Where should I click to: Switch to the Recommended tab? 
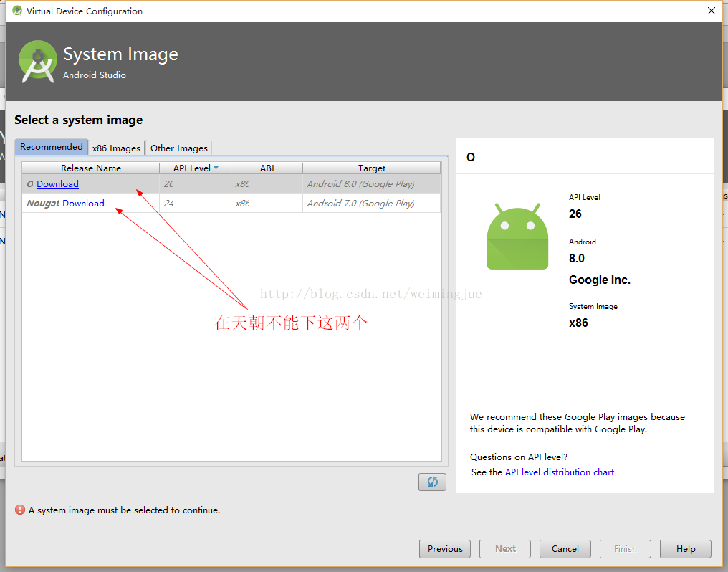coord(51,147)
